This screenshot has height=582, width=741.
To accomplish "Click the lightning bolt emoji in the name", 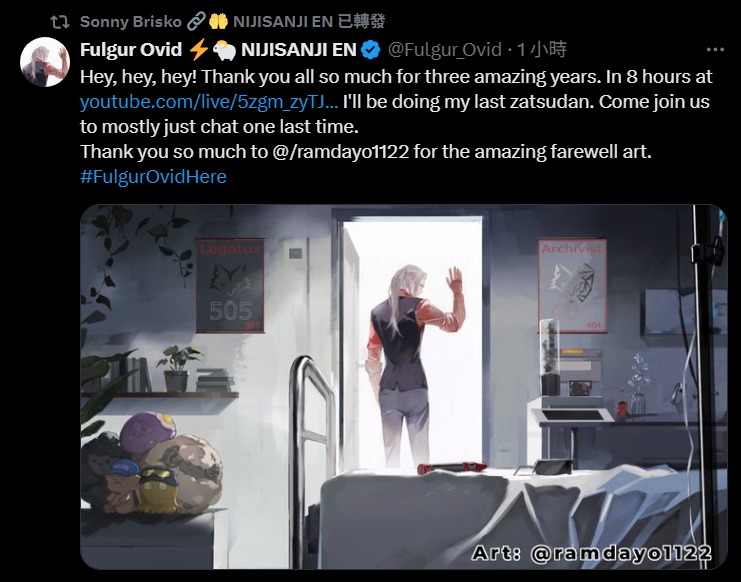I will pyautogui.click(x=198, y=50).
